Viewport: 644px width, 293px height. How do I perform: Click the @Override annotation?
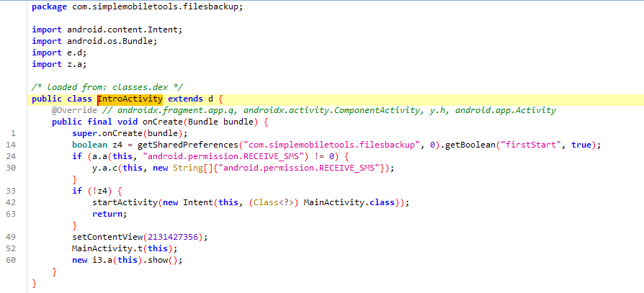click(75, 110)
